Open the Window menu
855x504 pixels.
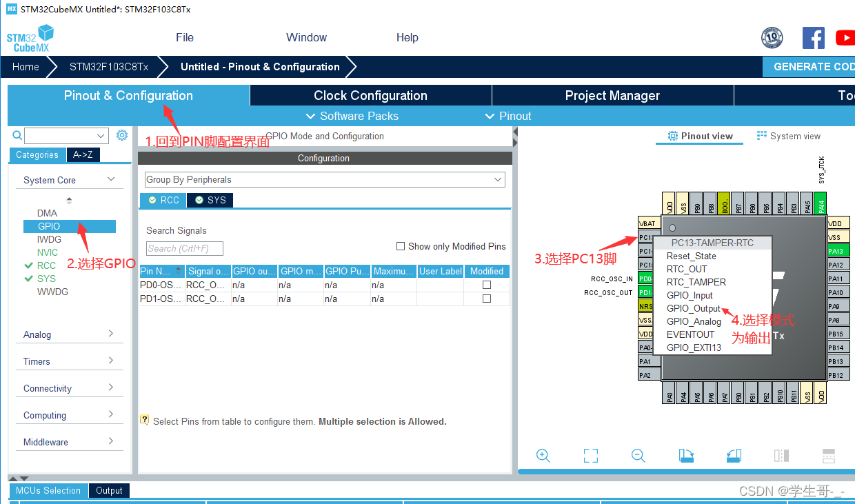click(307, 37)
